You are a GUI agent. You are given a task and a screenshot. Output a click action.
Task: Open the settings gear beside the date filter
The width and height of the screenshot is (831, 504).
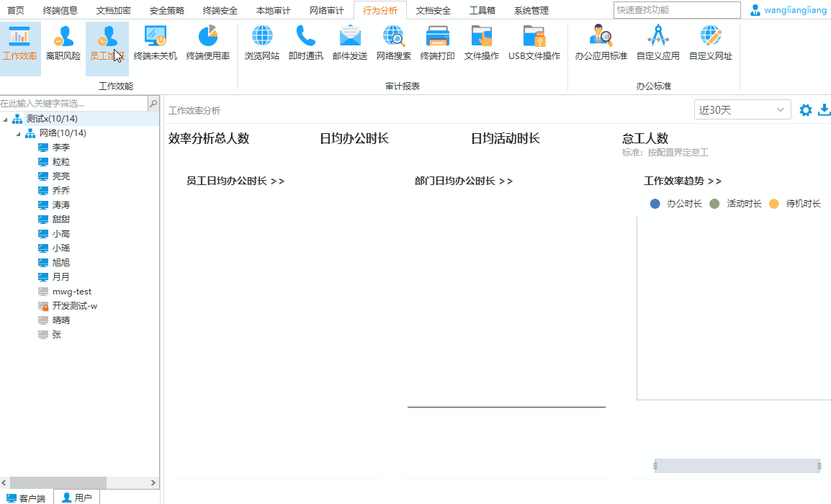pyautogui.click(x=805, y=109)
